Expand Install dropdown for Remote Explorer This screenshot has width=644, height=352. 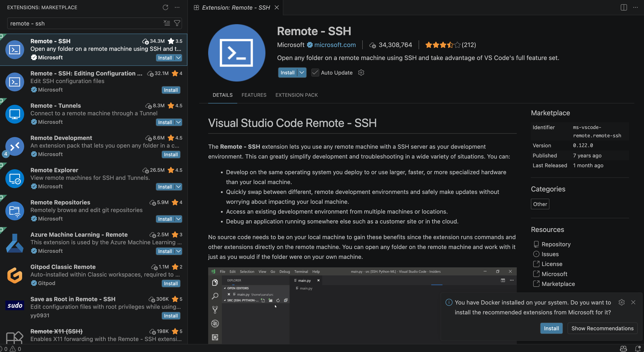[178, 187]
